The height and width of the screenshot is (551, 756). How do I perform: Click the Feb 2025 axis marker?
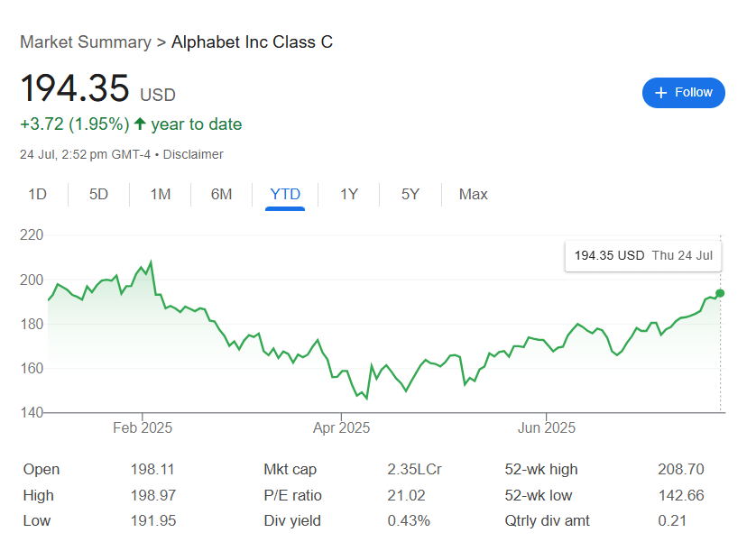(143, 427)
